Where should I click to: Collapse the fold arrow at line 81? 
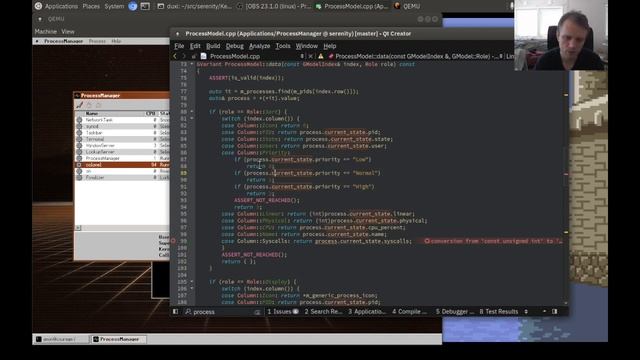point(192,119)
